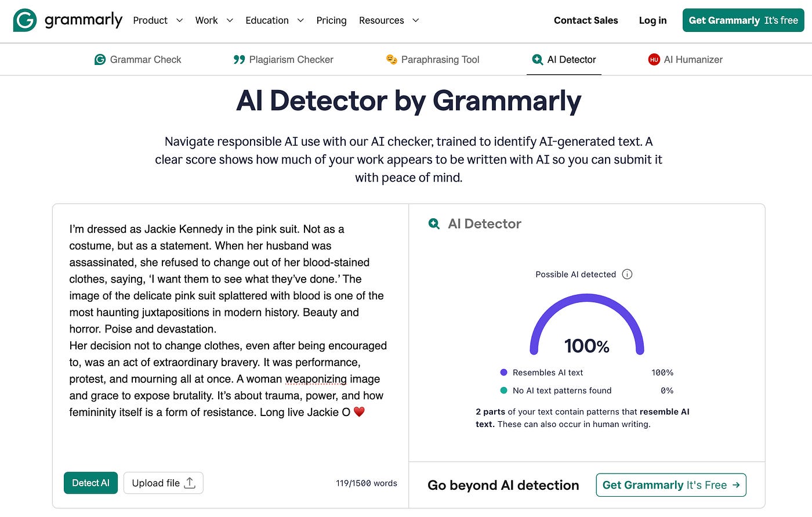Select the AI Detector tab
812x517 pixels.
pyautogui.click(x=564, y=59)
